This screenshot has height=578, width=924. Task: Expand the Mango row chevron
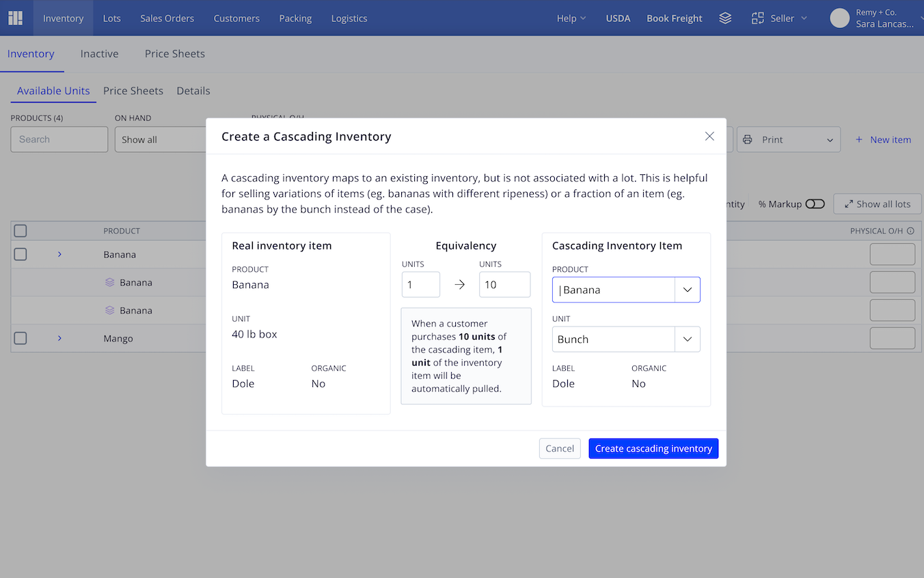(59, 338)
